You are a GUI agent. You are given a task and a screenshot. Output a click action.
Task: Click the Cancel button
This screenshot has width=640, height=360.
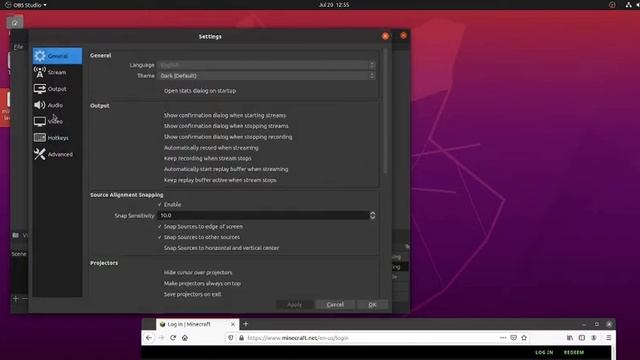(335, 305)
